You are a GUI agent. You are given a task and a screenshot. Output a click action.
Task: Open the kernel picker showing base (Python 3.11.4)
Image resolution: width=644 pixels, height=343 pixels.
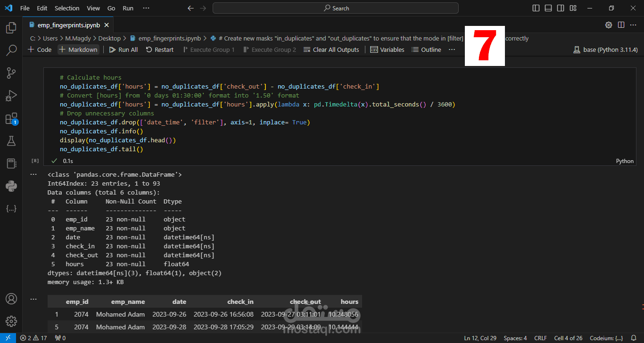[x=605, y=49]
